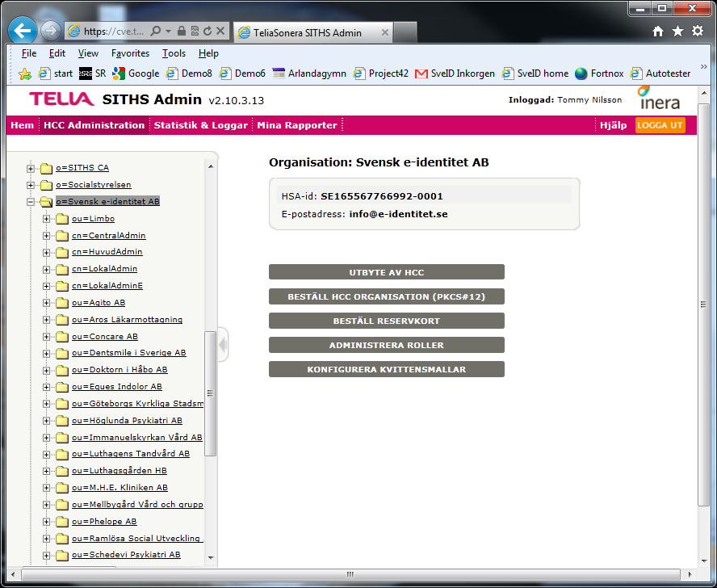Open the start bookmark

point(56,73)
